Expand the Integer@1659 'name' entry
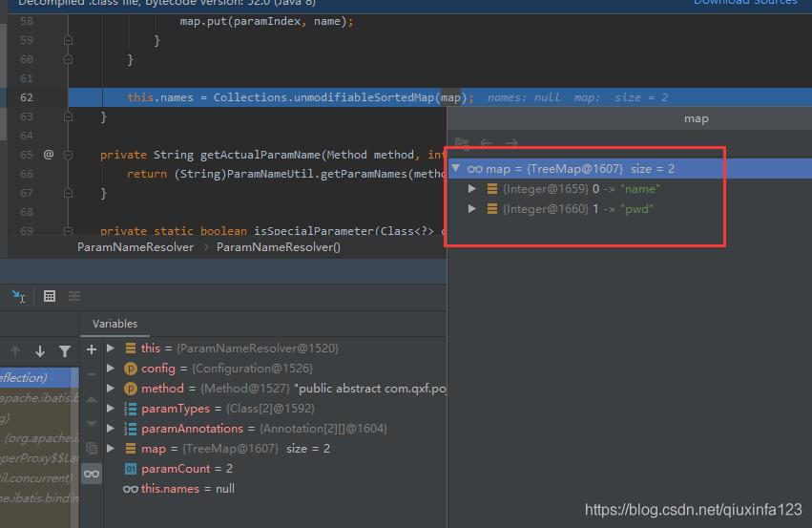Image resolution: width=812 pixels, height=528 pixels. 472,189
